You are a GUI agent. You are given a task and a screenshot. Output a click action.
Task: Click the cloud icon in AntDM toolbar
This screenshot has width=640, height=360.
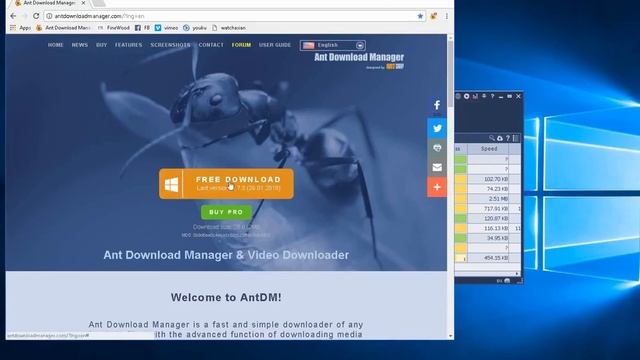click(500, 138)
